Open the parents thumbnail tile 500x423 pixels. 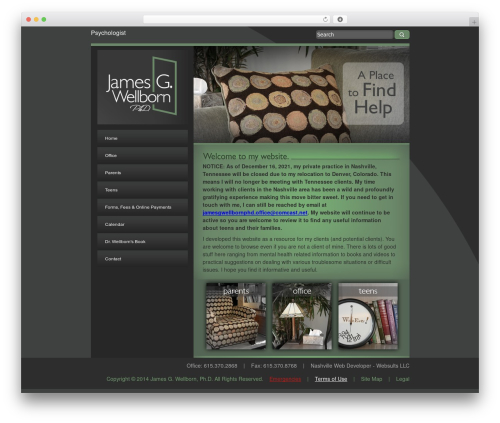[x=236, y=316]
